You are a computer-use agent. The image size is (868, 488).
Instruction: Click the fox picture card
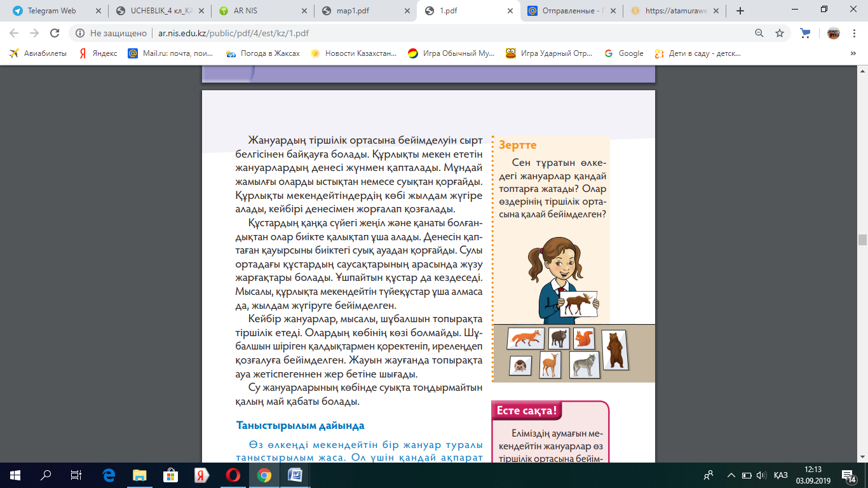coord(525,339)
